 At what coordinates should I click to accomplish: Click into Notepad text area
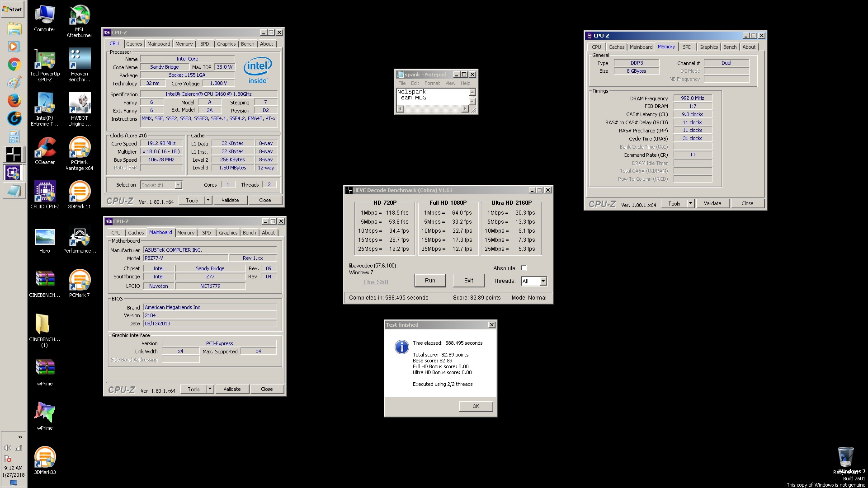click(x=432, y=97)
